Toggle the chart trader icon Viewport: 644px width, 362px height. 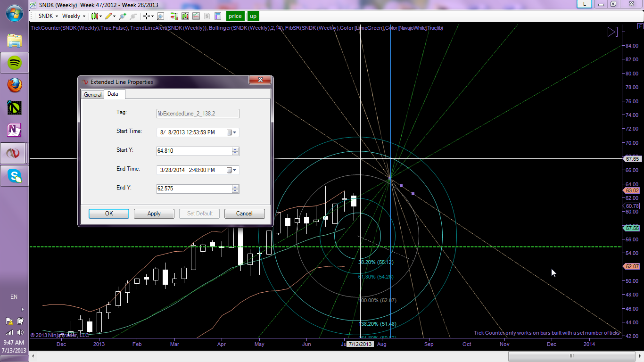174,16
